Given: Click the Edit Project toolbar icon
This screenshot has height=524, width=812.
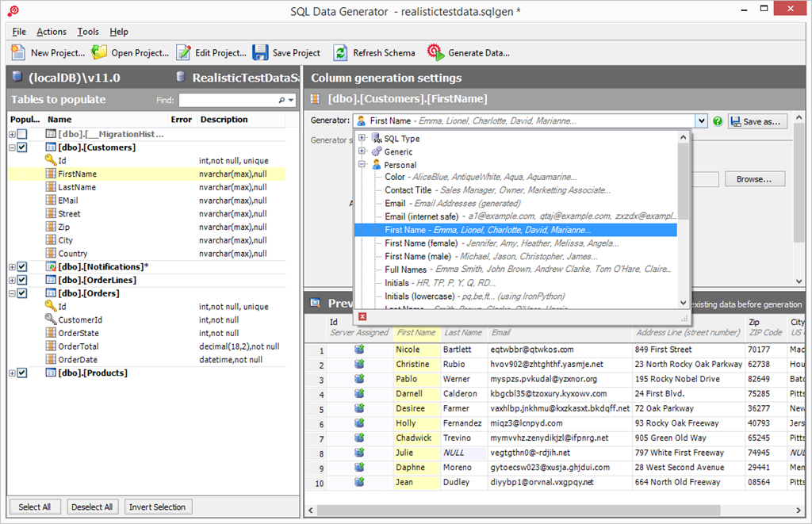Looking at the screenshot, I should 183,53.
